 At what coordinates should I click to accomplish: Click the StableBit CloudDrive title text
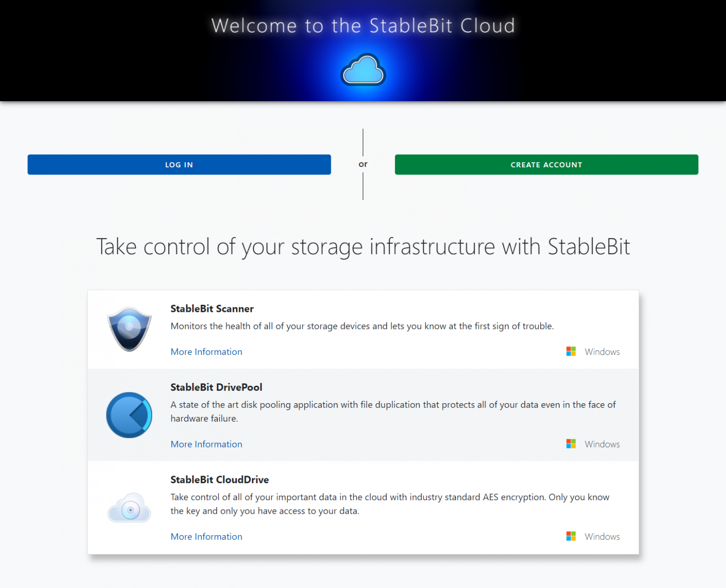[x=220, y=479]
